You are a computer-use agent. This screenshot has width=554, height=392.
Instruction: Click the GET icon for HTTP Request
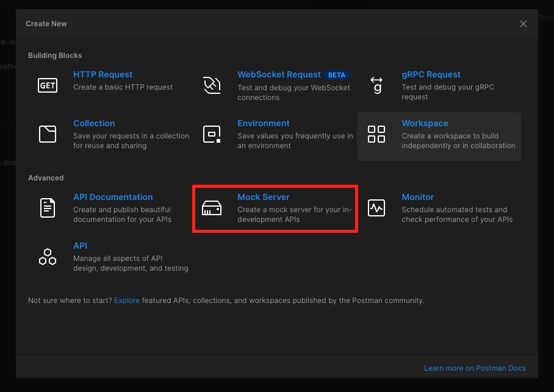coord(48,85)
